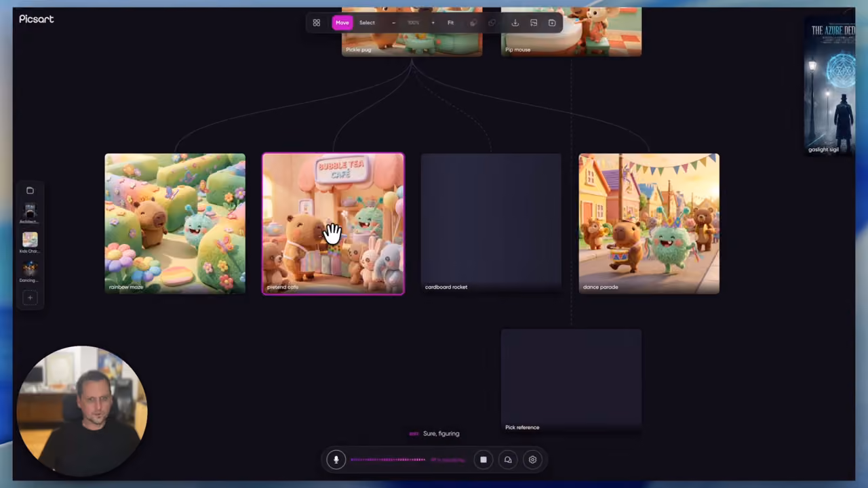
Task: Select the empty cardboard rocket card
Action: pyautogui.click(x=491, y=224)
